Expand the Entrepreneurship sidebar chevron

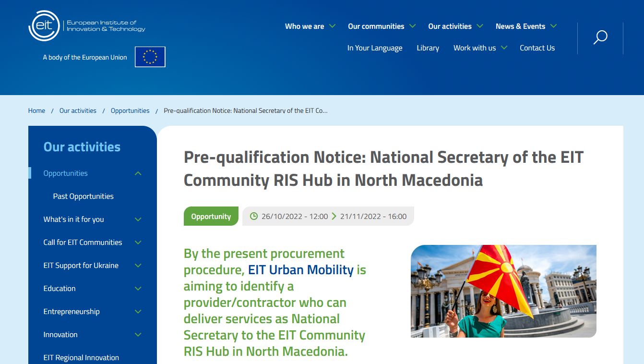(138, 312)
